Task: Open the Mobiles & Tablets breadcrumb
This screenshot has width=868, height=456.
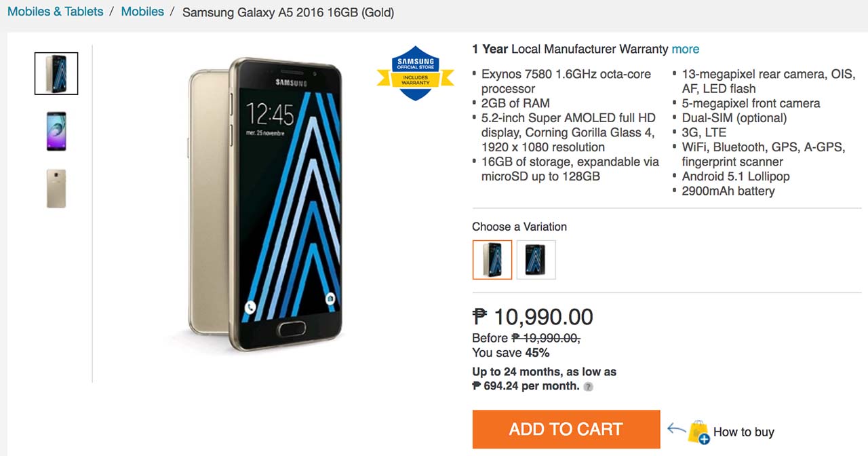Action: (56, 12)
